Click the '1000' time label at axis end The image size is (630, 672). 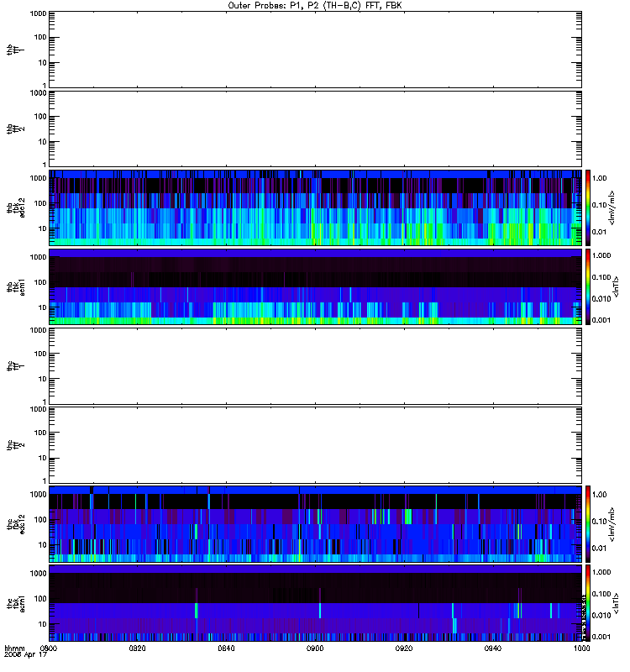581,648
